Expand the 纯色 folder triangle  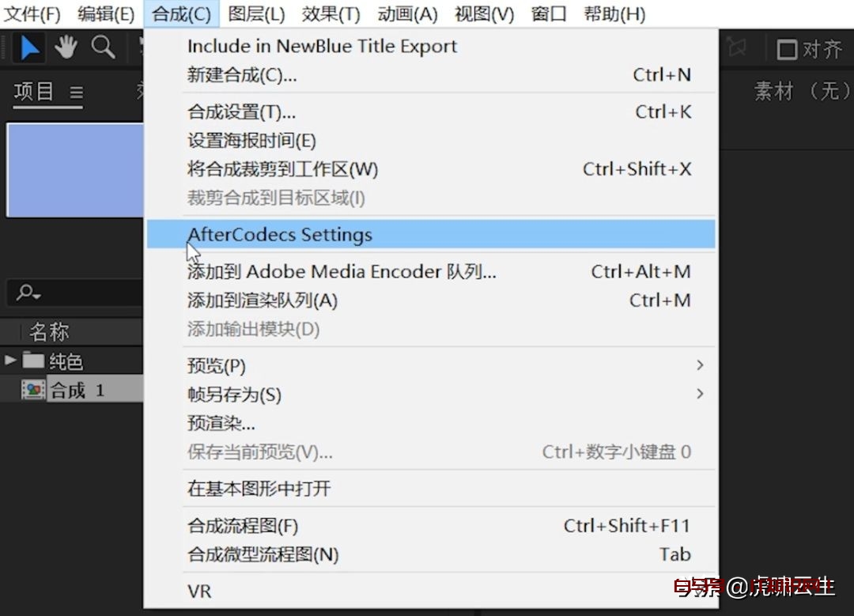pyautogui.click(x=9, y=360)
